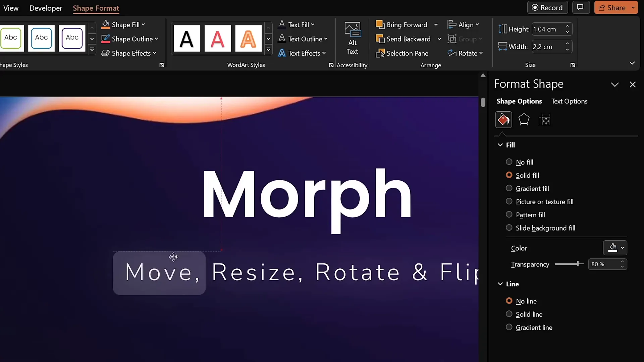Open Send Backward dropdown arrow

coord(439,39)
